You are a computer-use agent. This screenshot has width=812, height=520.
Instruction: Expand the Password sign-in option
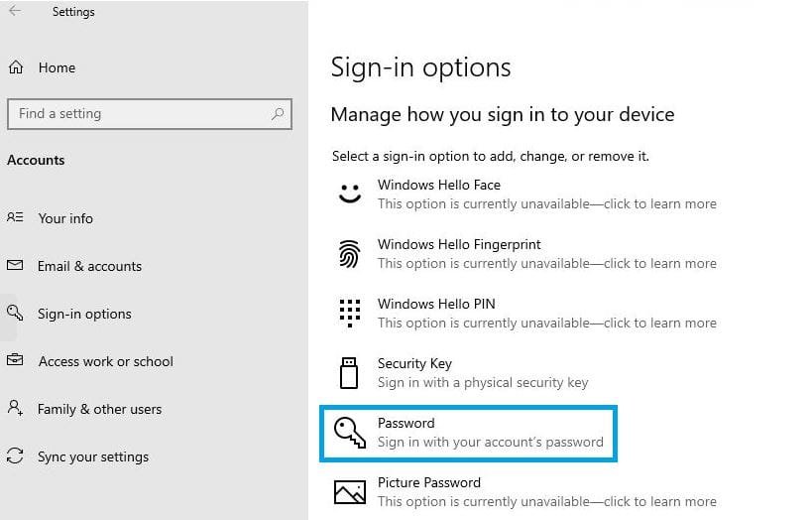point(490,433)
